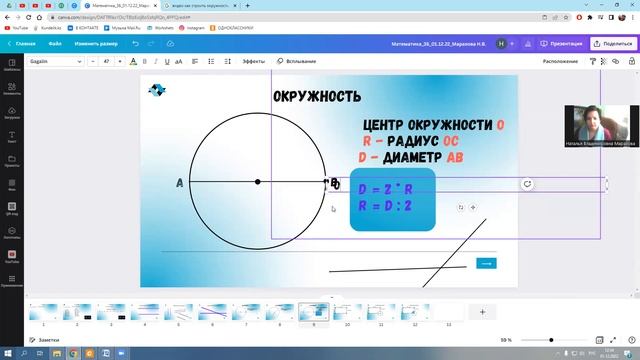Click the blue arrow button on the slide
Viewport: 640px width, 360px height.
[x=486, y=263]
